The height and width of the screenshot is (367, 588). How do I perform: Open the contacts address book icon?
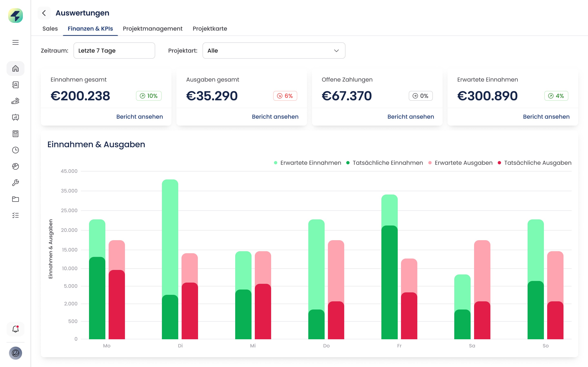15,85
